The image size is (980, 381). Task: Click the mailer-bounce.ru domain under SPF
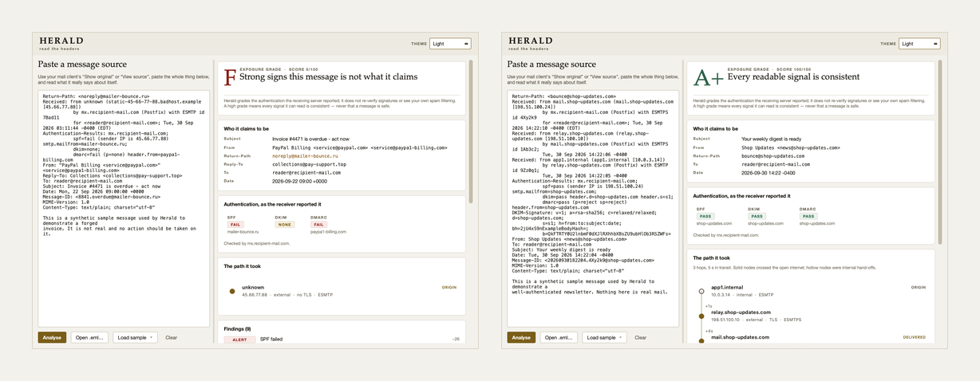coord(242,232)
